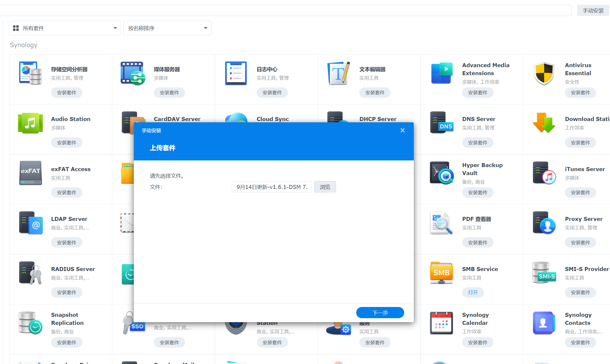610x364 pixels.
Task: Install the exFAT Access package
Action: tap(67, 193)
